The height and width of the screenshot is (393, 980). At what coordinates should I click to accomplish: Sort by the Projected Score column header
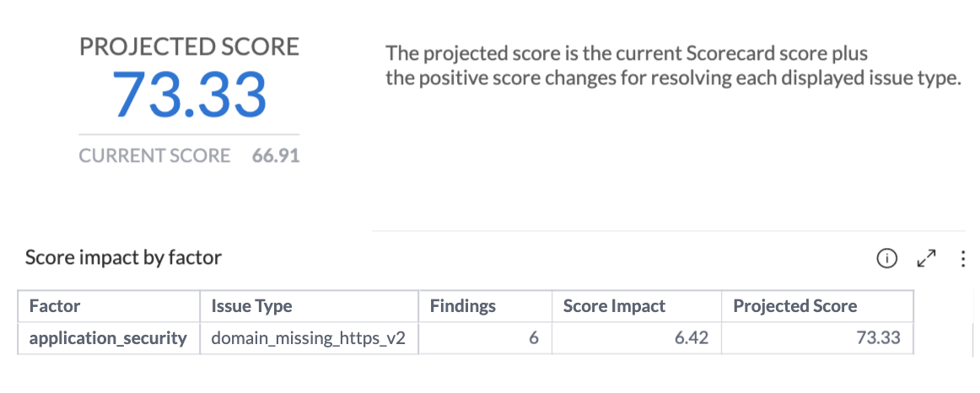[x=817, y=306]
